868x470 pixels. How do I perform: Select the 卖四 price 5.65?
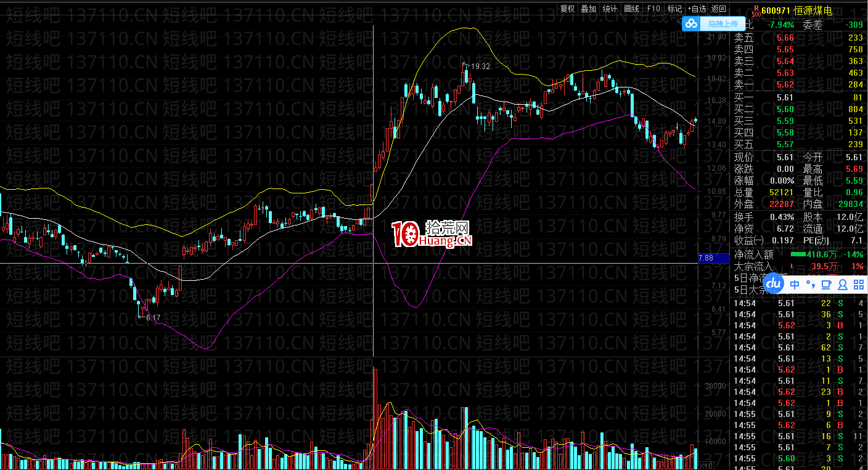pyautogui.click(x=785, y=49)
